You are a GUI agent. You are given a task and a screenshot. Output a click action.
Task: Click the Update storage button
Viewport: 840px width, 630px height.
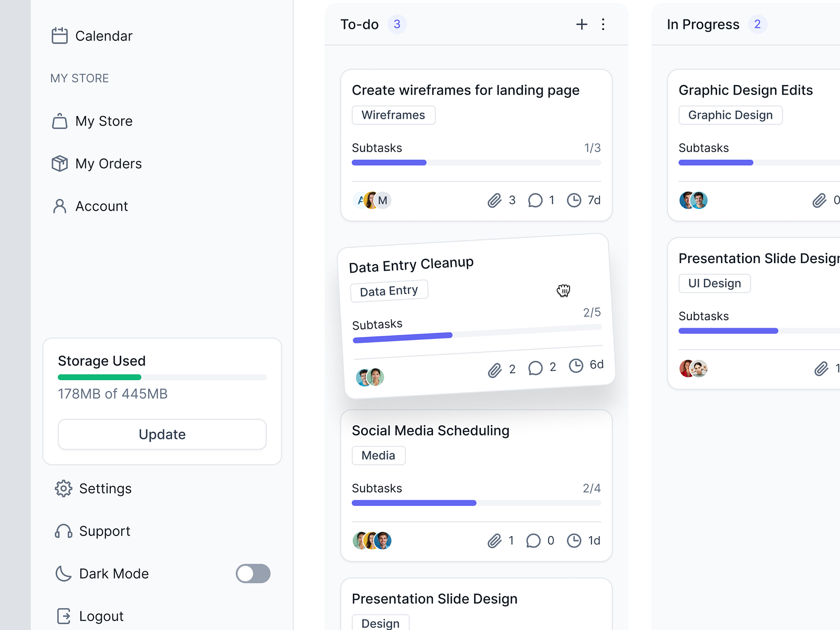(162, 434)
